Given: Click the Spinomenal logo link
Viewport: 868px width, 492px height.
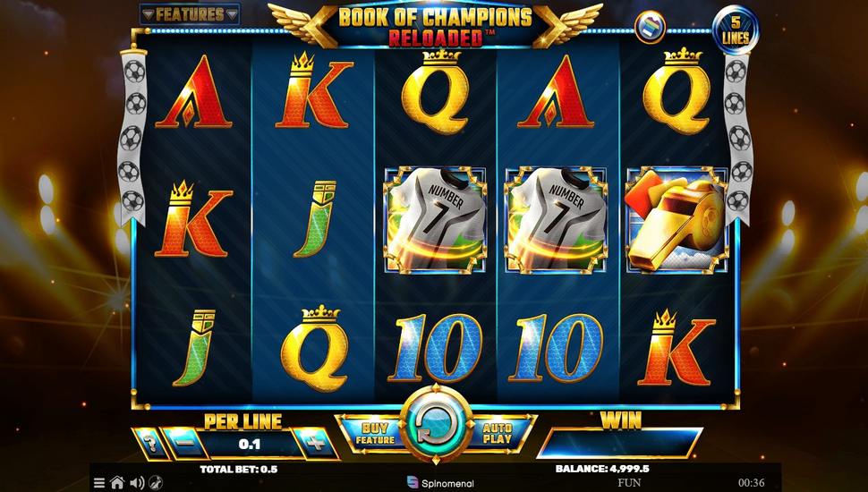Looking at the screenshot, I should pyautogui.click(x=440, y=482).
